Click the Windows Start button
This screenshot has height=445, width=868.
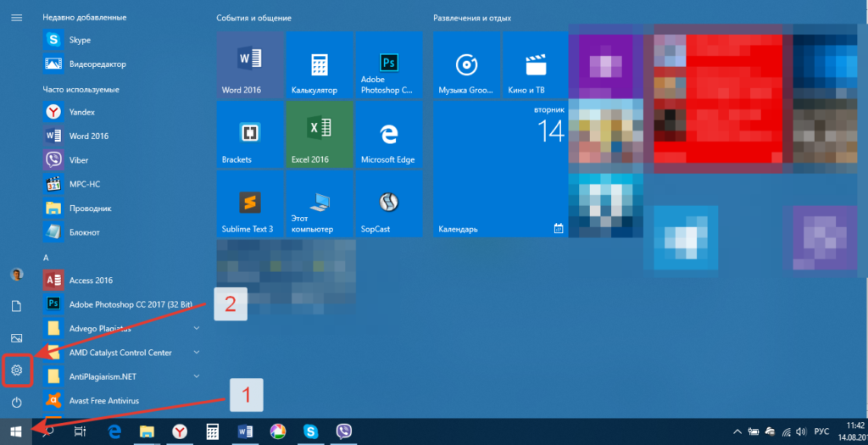point(16,431)
